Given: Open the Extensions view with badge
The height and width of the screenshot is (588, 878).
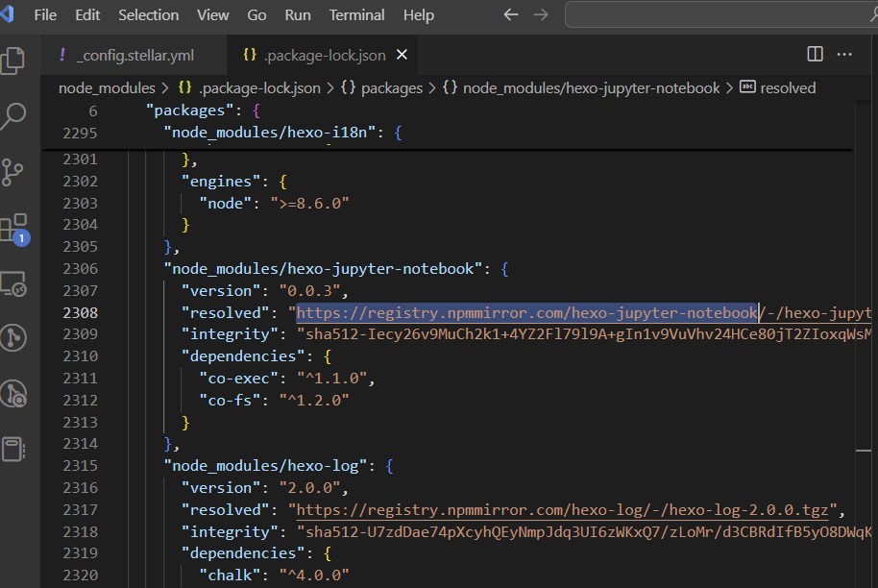Looking at the screenshot, I should pos(13,229).
